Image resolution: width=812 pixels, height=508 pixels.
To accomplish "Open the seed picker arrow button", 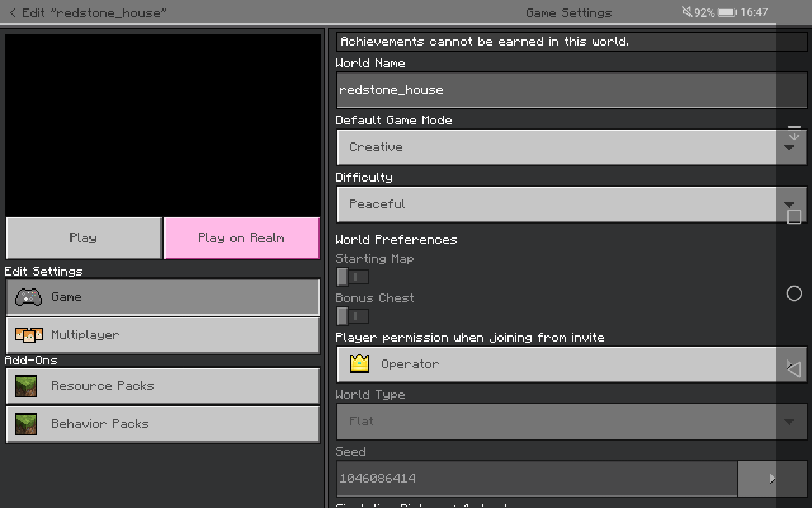I will (772, 479).
